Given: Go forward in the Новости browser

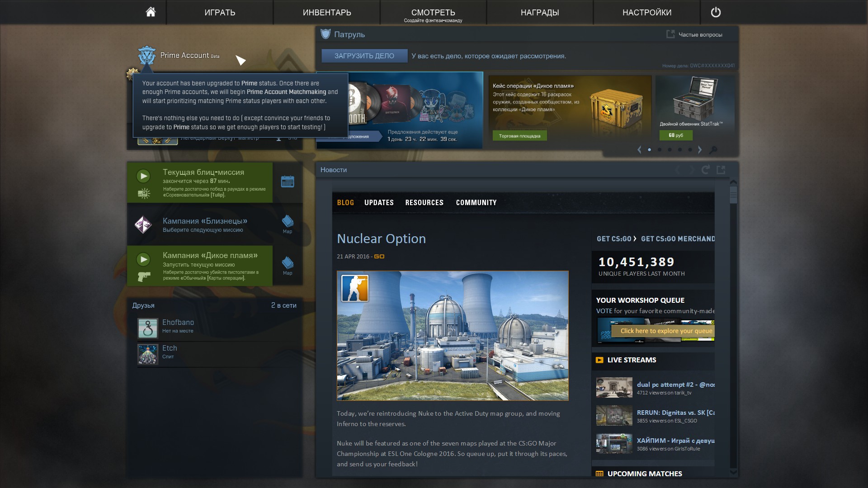Looking at the screenshot, I should tap(691, 169).
